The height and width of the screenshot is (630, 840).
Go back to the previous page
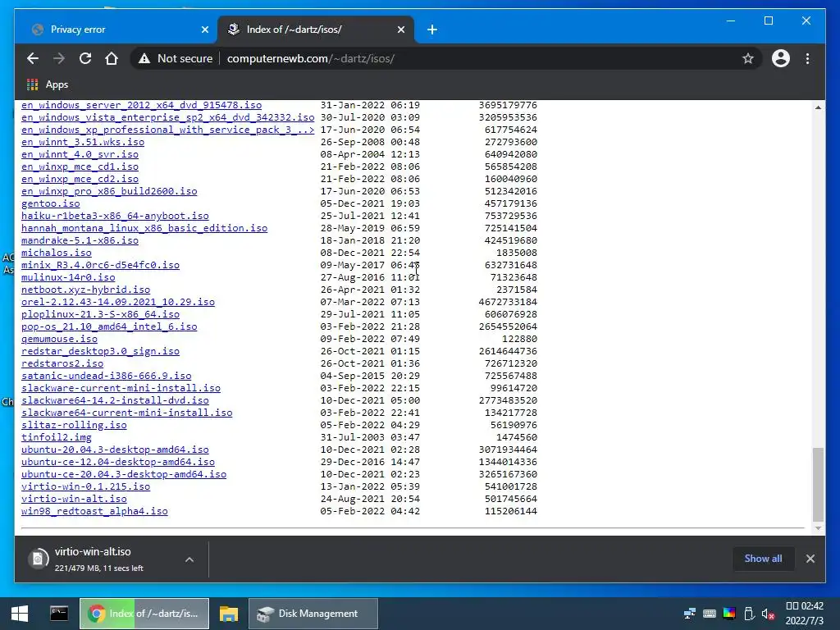point(33,58)
